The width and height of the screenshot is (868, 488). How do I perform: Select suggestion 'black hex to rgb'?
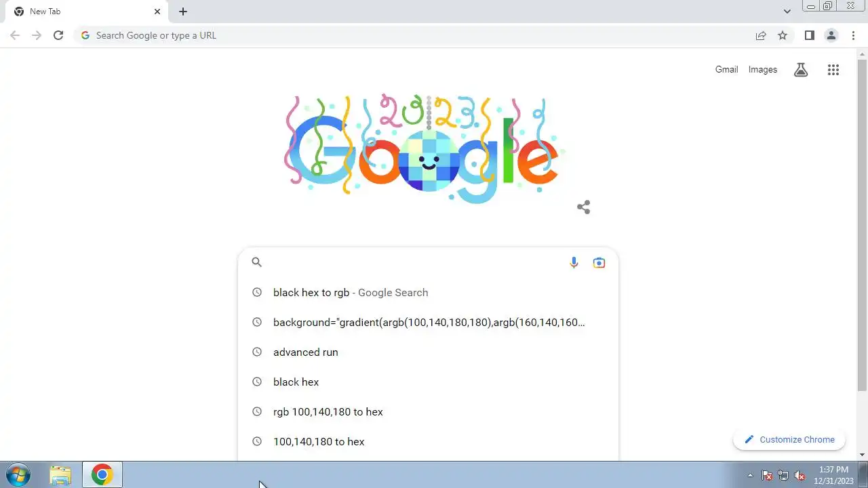click(x=428, y=292)
